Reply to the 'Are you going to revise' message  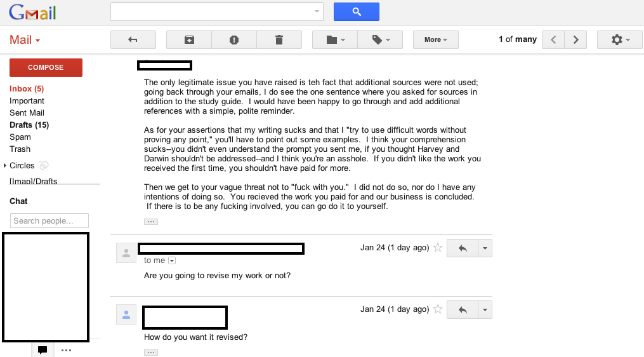[463, 248]
